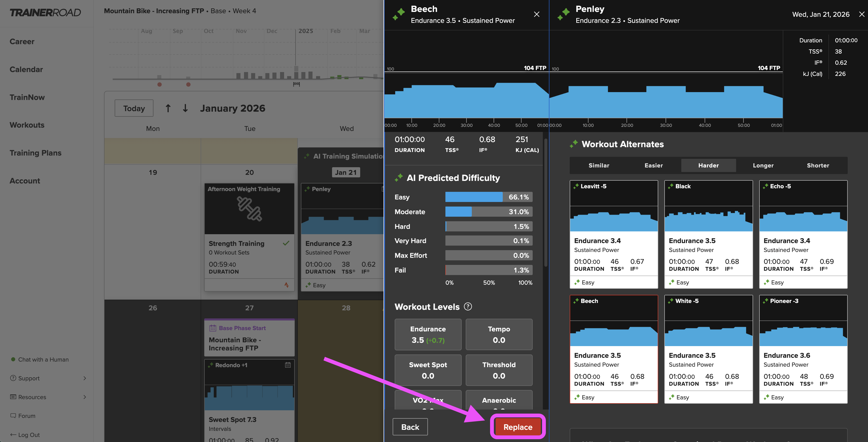Click the Sweet Spot workout level tile
868x442 pixels.
pos(428,370)
